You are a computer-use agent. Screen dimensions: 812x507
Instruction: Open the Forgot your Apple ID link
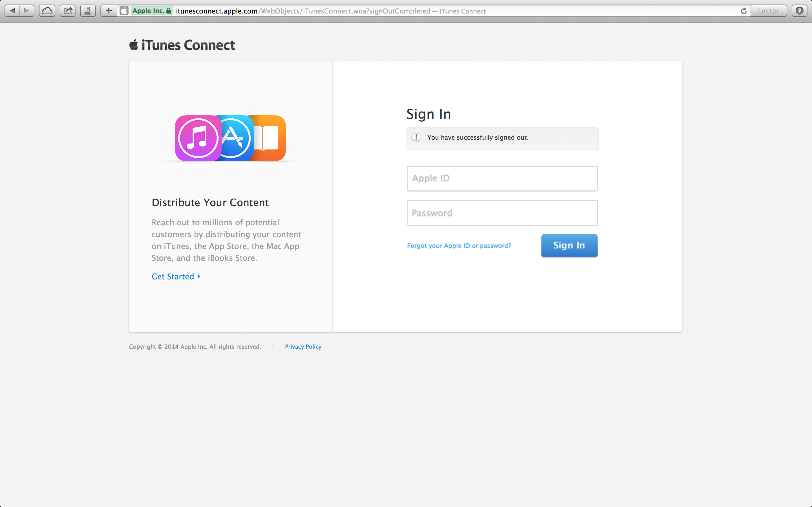pos(459,245)
